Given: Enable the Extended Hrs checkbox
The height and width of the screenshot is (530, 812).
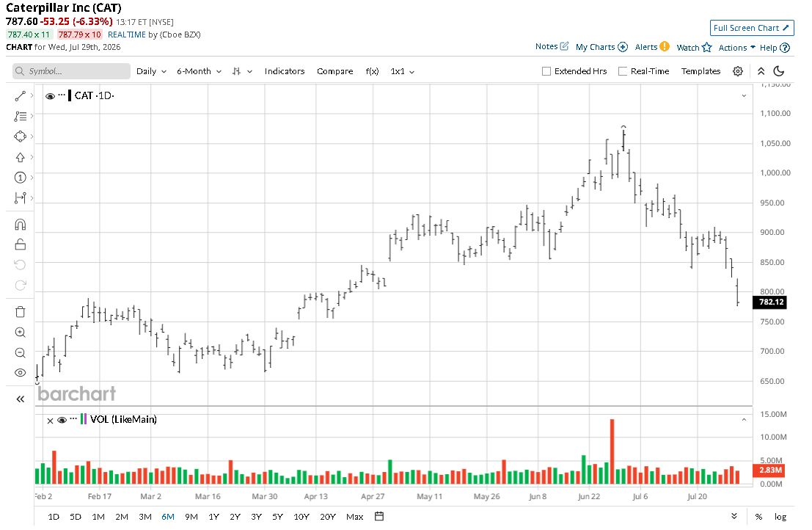Looking at the screenshot, I should coord(546,71).
